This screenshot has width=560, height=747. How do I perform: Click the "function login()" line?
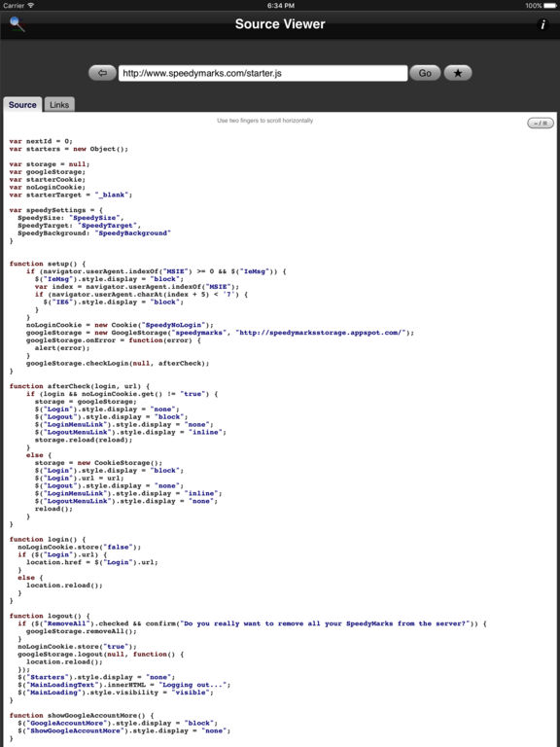pos(48,539)
